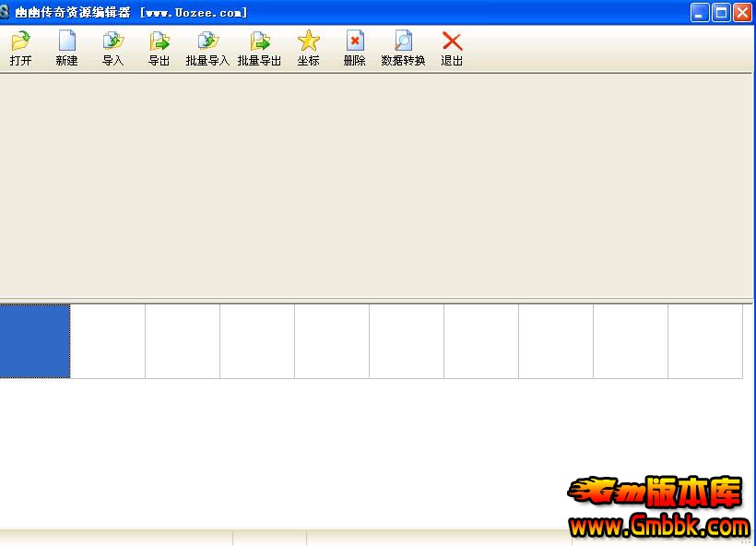Create a new file with 新建
This screenshot has width=756, height=546.
point(66,42)
